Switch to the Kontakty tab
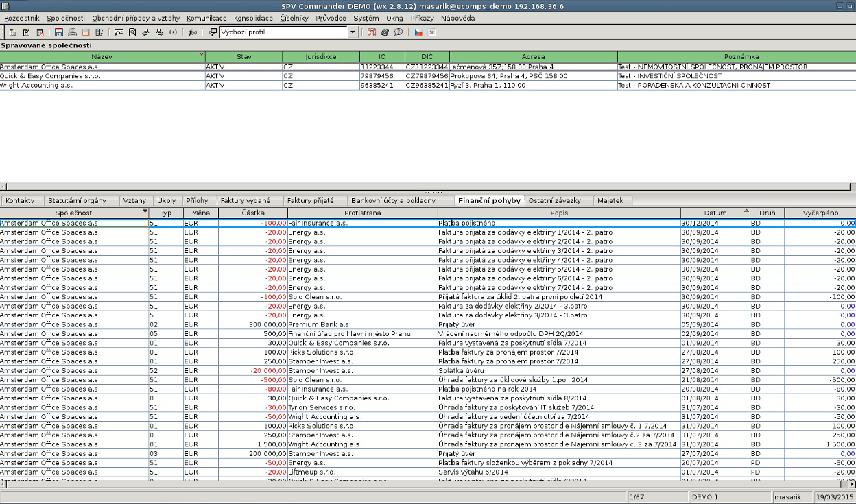The image size is (856, 504). 20,200
